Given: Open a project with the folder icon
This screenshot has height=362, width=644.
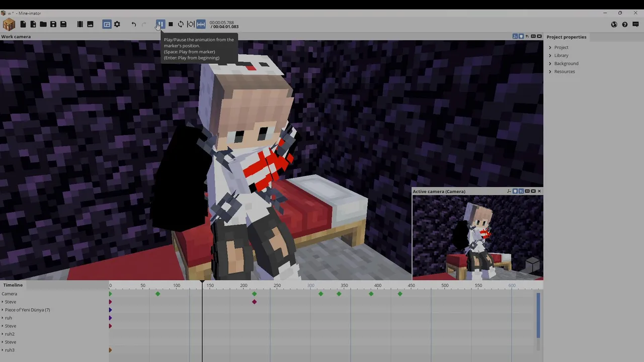Looking at the screenshot, I should 43,24.
